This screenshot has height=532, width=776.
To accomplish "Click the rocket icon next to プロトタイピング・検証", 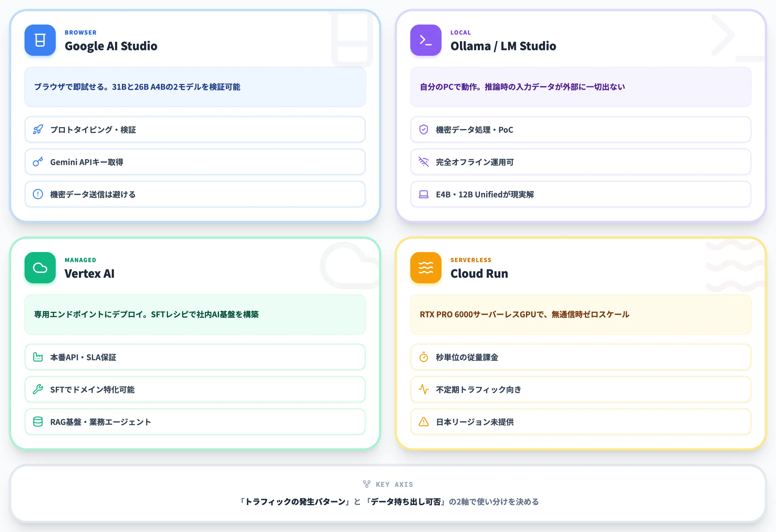I will pyautogui.click(x=38, y=129).
